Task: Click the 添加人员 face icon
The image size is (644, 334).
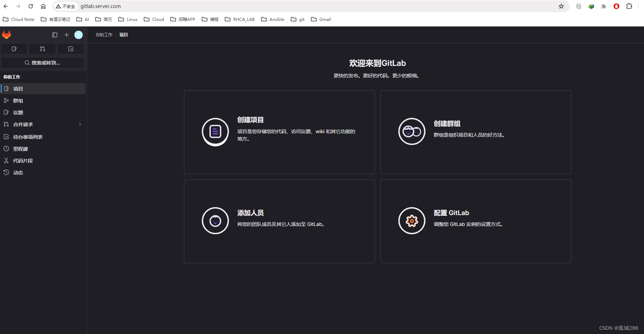Action: [x=215, y=221]
